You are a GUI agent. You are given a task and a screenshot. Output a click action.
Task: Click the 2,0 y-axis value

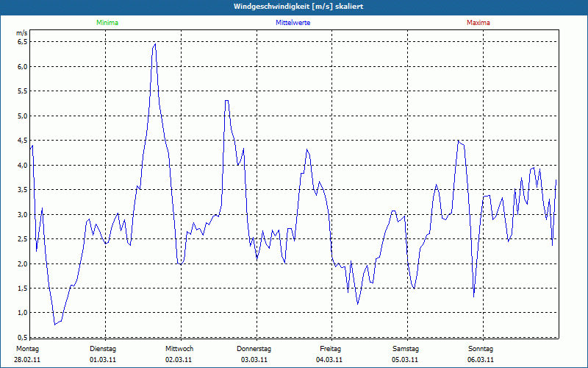(23, 263)
